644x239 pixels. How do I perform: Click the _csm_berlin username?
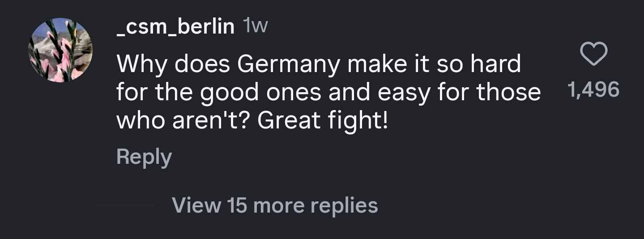(x=175, y=27)
